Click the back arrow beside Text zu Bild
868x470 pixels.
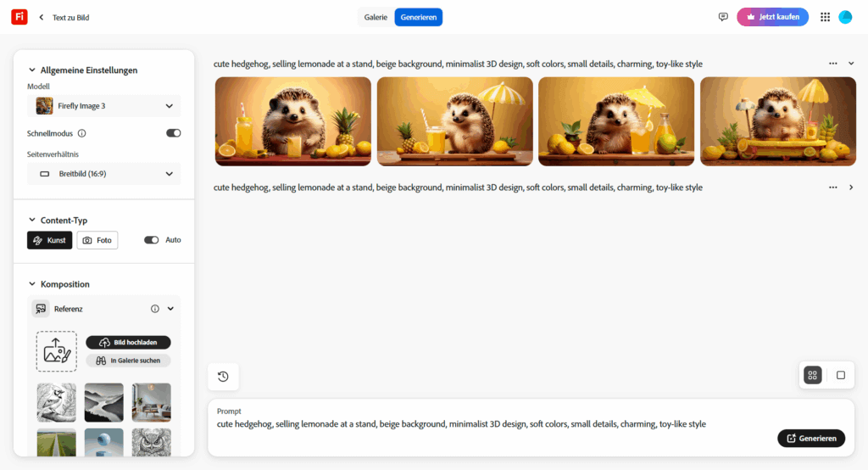[x=41, y=17]
